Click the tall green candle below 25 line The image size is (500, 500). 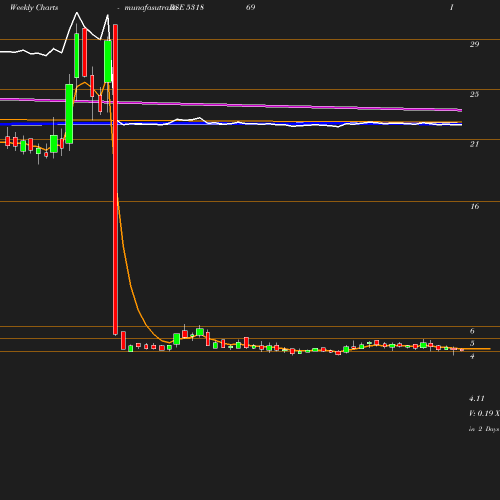coord(69,114)
